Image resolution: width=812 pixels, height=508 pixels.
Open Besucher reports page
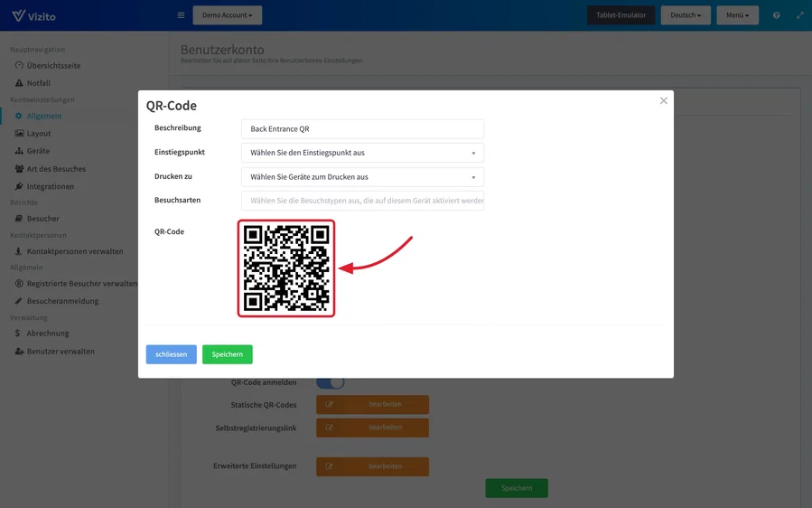coord(43,218)
